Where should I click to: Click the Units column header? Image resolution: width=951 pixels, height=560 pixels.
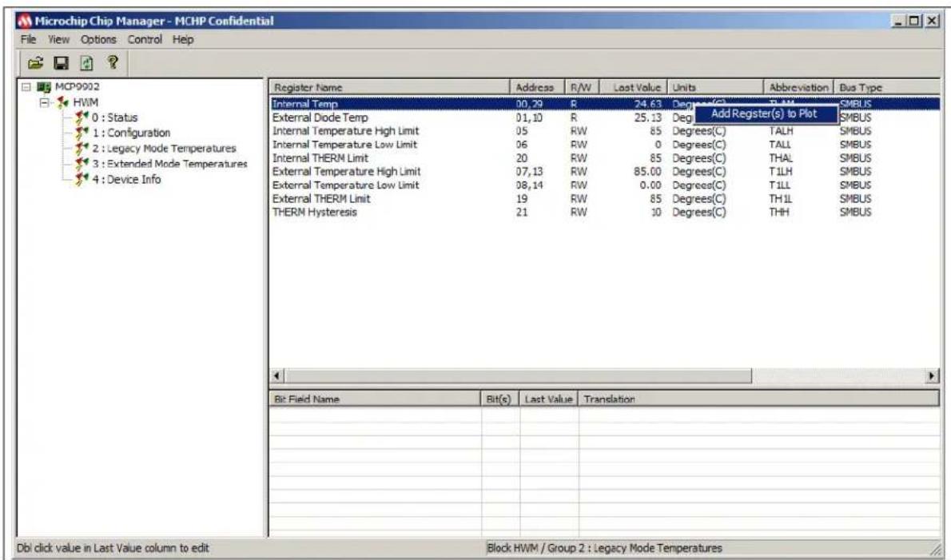click(716, 88)
